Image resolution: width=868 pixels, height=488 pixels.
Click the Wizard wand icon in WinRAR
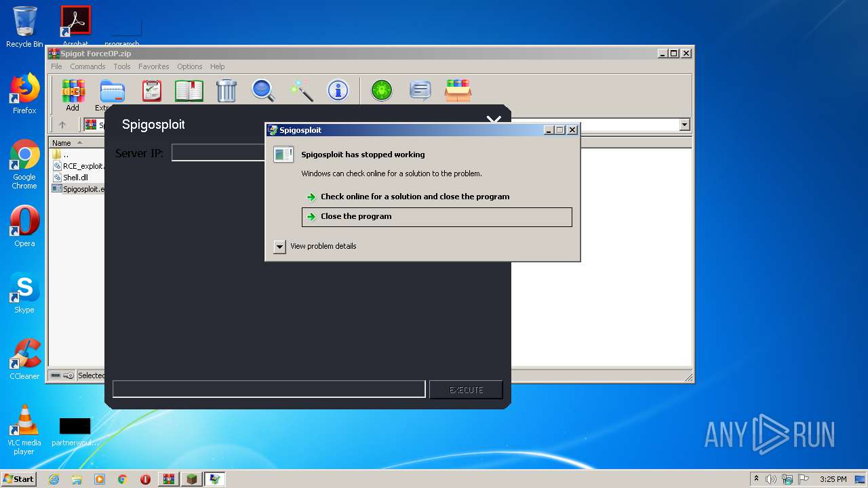click(301, 90)
